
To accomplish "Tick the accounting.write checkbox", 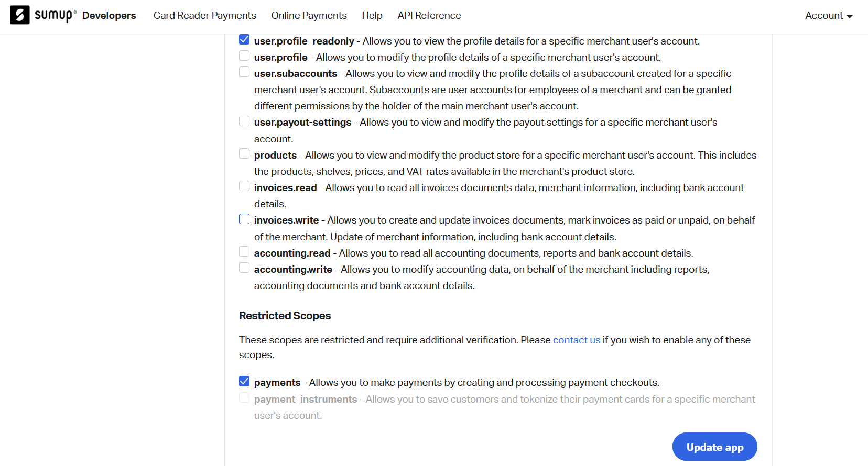I will (x=244, y=268).
